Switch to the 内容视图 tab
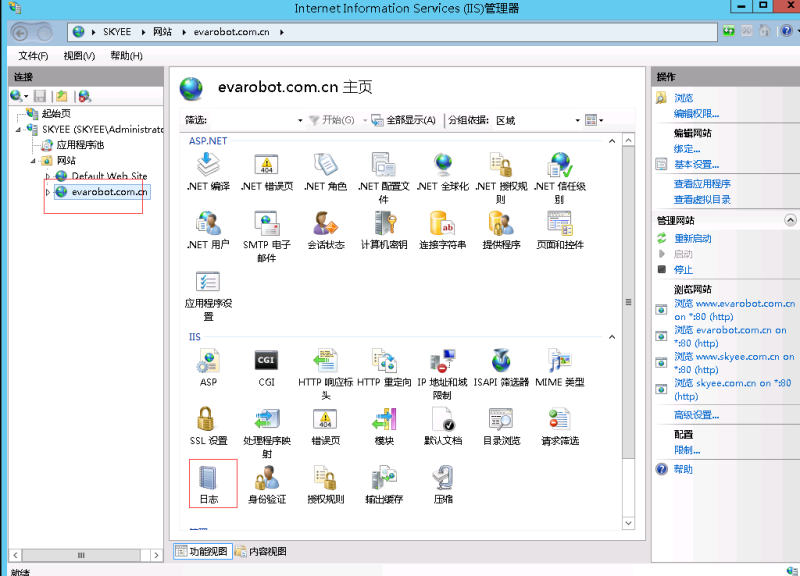Screen dimensions: 800x576 [x=261, y=551]
